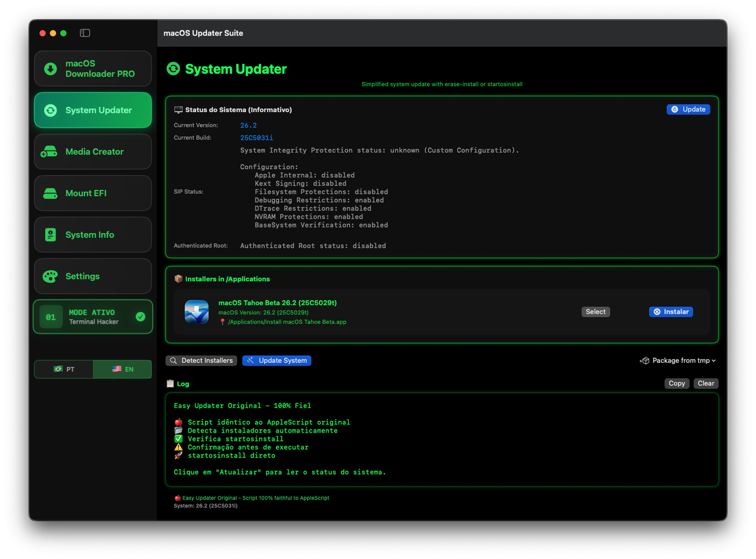This screenshot has height=559, width=756.
Task: Click log line "Confirmação antes de executar"
Action: (x=248, y=447)
